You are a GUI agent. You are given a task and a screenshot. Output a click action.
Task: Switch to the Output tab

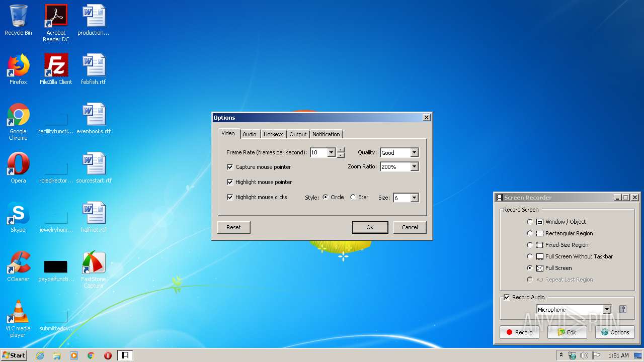[298, 134]
